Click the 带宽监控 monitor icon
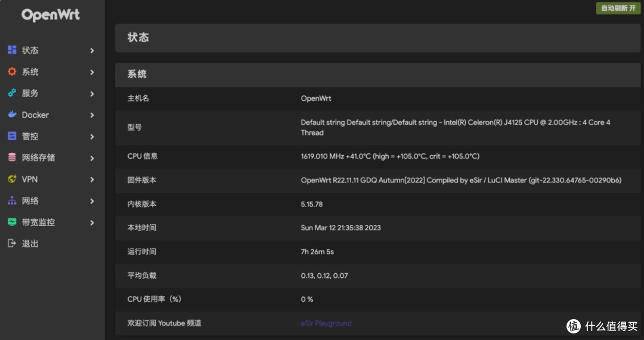The height and width of the screenshot is (340, 644). 12,222
